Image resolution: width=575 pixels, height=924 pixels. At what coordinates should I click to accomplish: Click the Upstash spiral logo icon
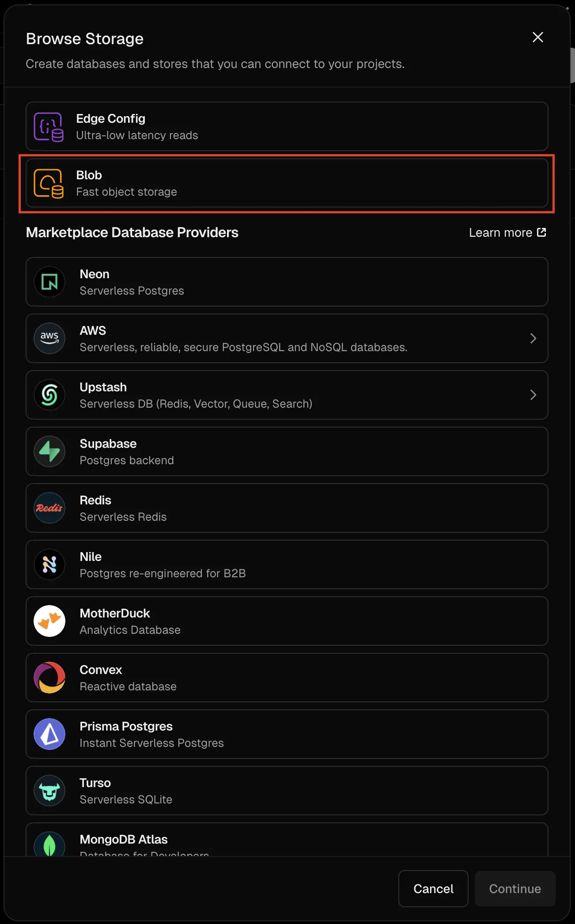[49, 395]
